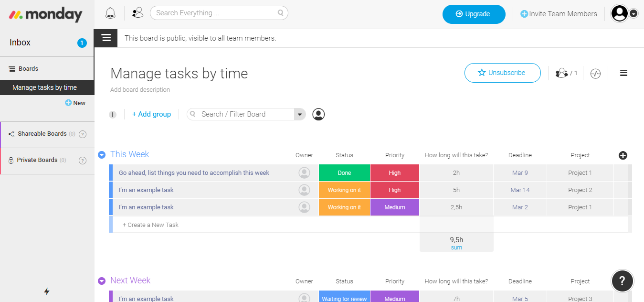Viewport: 644px width, 302px height.
Task: Collapse the Next Week group
Action: point(102,281)
